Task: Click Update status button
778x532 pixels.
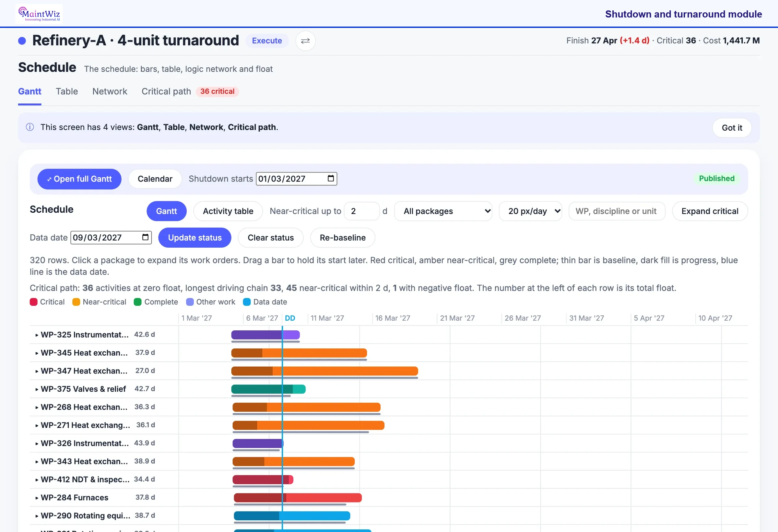Action: click(x=194, y=237)
